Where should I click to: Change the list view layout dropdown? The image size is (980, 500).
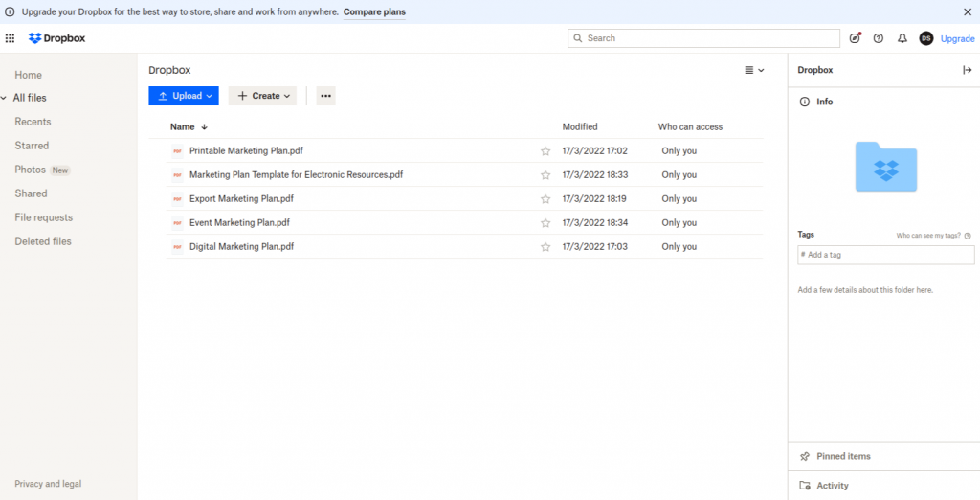[754, 70]
